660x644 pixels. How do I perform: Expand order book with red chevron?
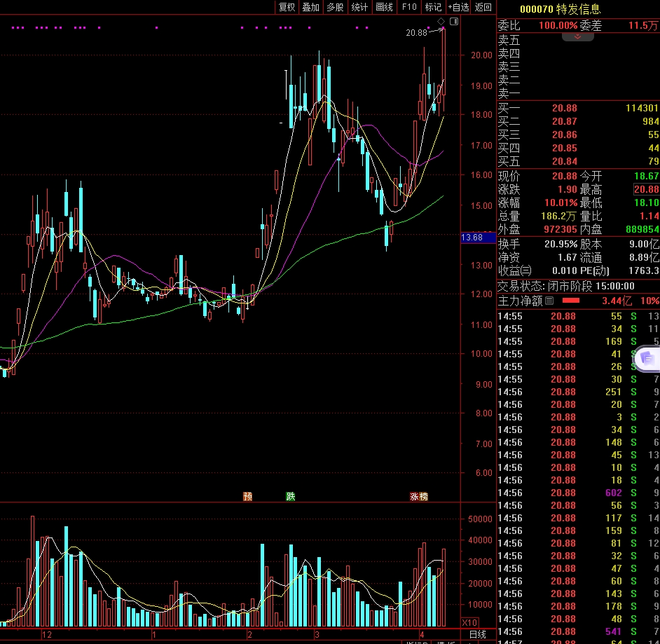click(578, 36)
